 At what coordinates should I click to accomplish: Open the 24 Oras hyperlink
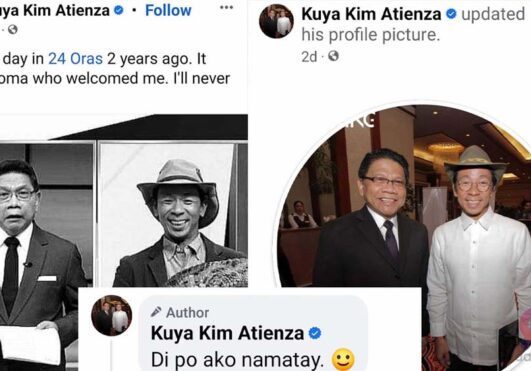[75, 59]
